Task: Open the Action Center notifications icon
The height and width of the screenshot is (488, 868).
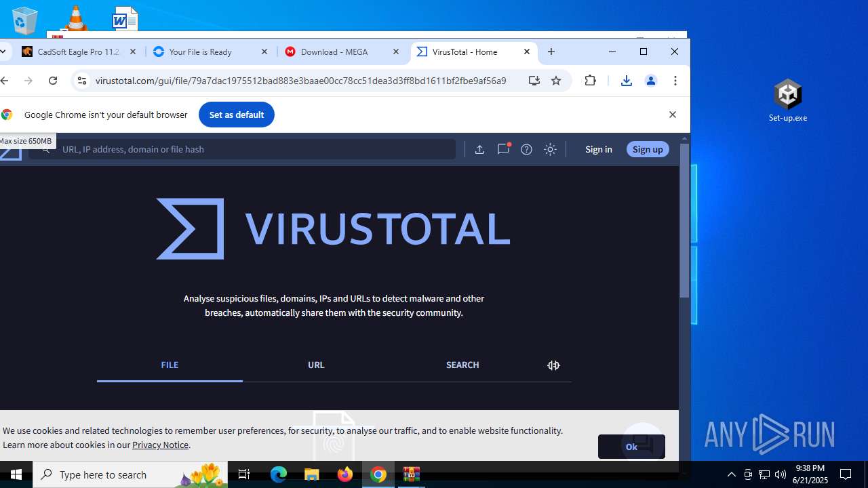Action: (846, 474)
